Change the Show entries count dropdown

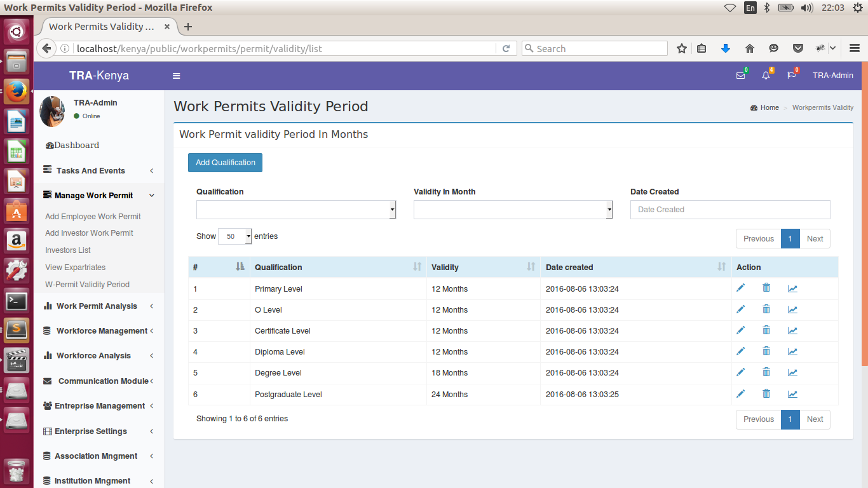[234, 236]
